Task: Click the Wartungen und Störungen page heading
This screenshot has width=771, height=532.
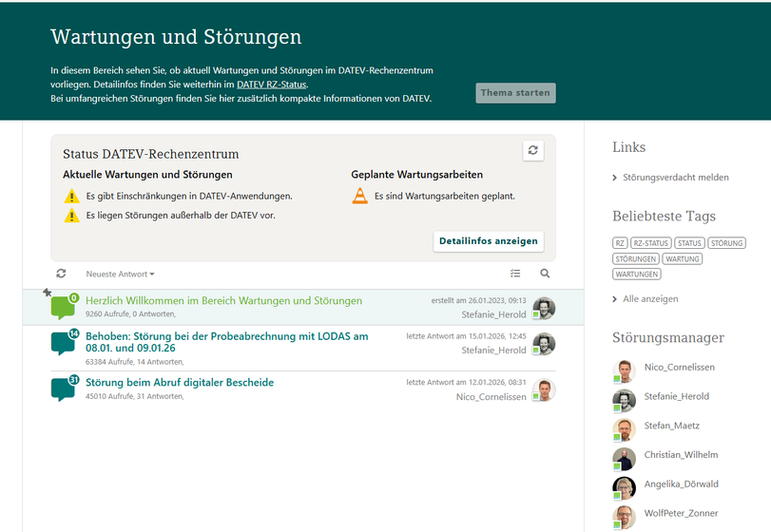Action: pyautogui.click(x=176, y=37)
